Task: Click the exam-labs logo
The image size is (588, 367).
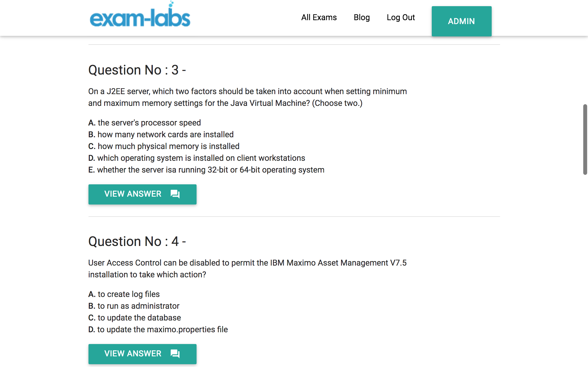Action: [x=140, y=15]
